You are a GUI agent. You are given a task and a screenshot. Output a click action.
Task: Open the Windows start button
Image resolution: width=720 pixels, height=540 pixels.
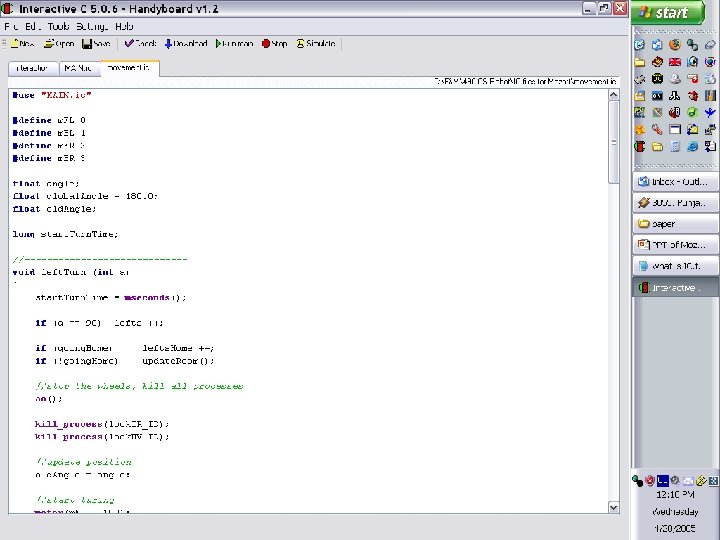click(x=668, y=12)
